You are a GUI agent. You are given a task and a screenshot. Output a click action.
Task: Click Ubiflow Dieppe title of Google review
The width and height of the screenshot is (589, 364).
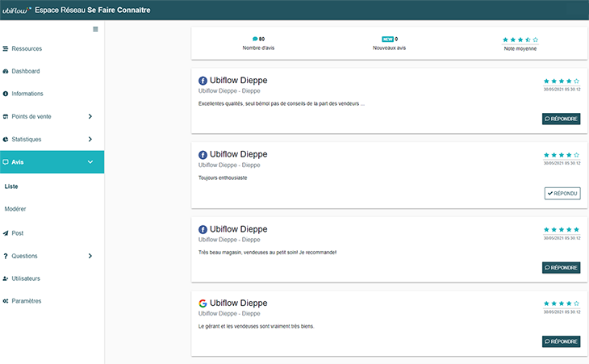click(239, 303)
